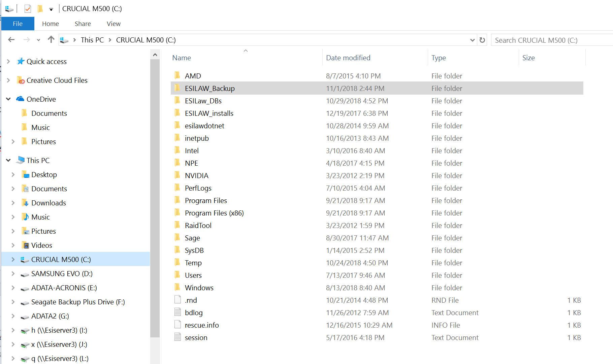Screen dimensions: 613x364
Task: Expand the SAMSUNG EVO (D:) drive node
Action: click(13, 273)
